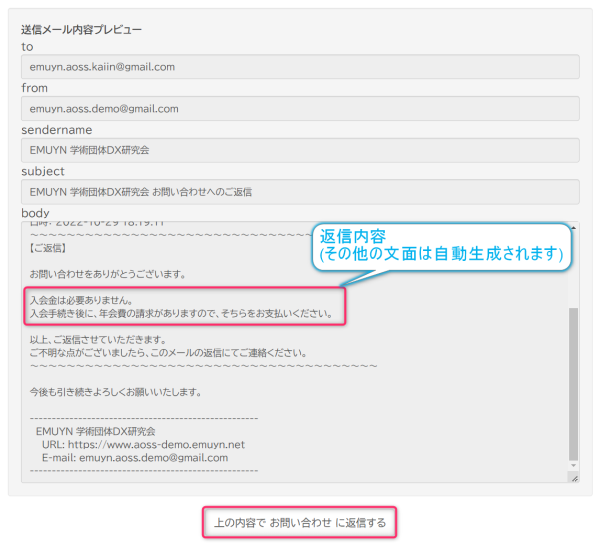Click the body scrollbar down arrow
Image resolution: width=600 pixels, height=546 pixels.
[573, 465]
